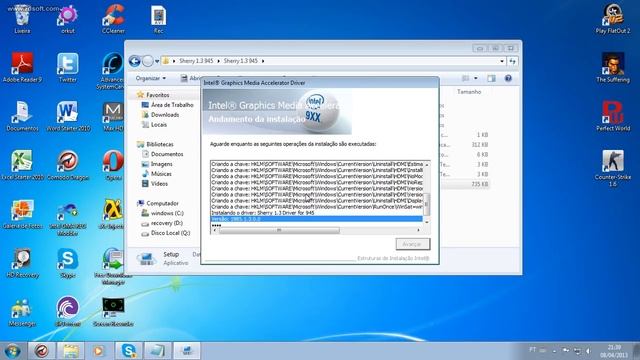Select Locais in the sidebar

pyautogui.click(x=159, y=124)
